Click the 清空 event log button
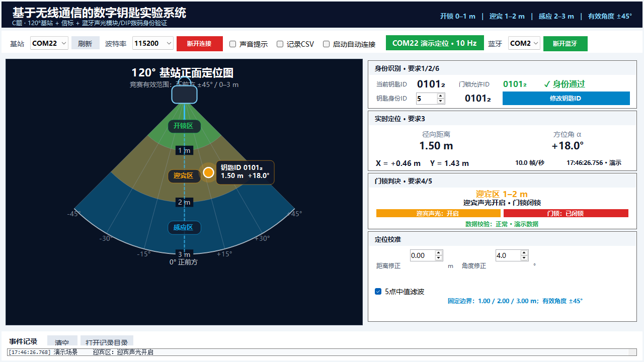Image resolution: width=644 pixels, height=362 pixels. (x=62, y=341)
